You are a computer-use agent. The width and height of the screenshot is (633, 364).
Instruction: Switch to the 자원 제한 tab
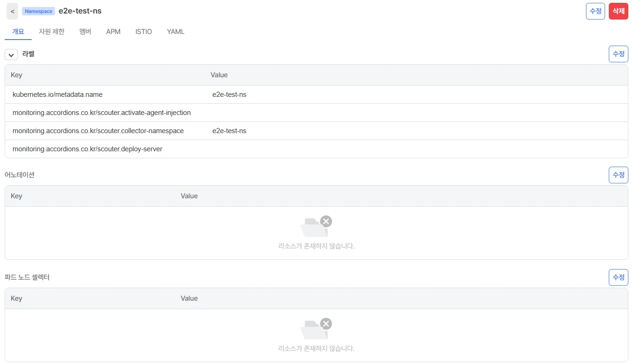click(52, 32)
